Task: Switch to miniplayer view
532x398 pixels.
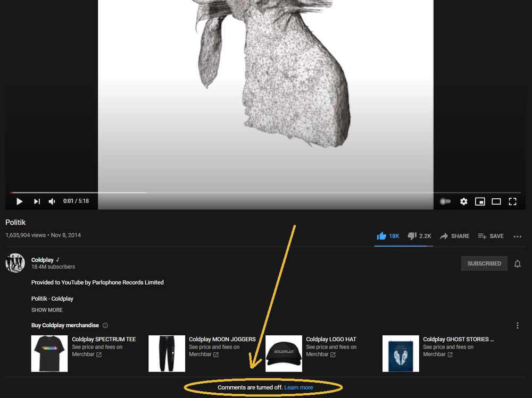Action: 480,201
